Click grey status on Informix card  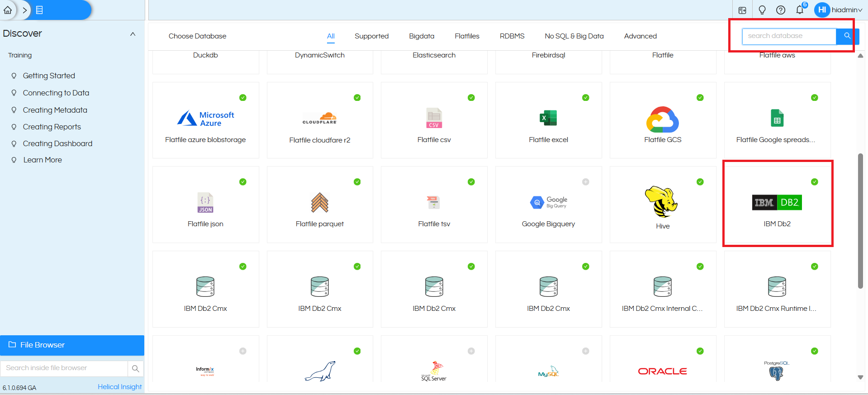pos(243,351)
